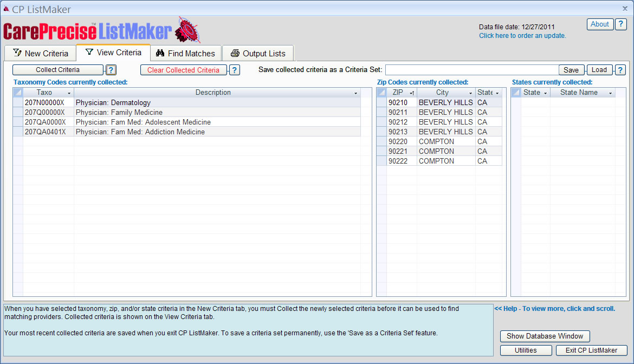Open help next to Clear Collected Criteria
634x364 pixels.
click(x=235, y=70)
